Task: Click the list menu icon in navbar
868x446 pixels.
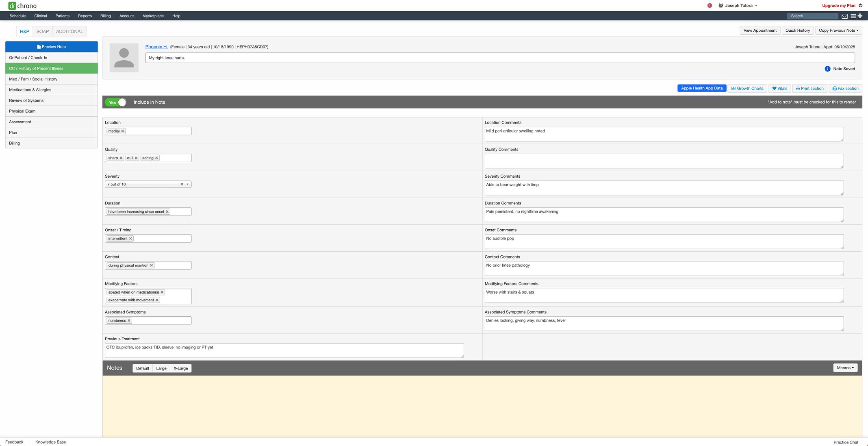Action: (853, 16)
